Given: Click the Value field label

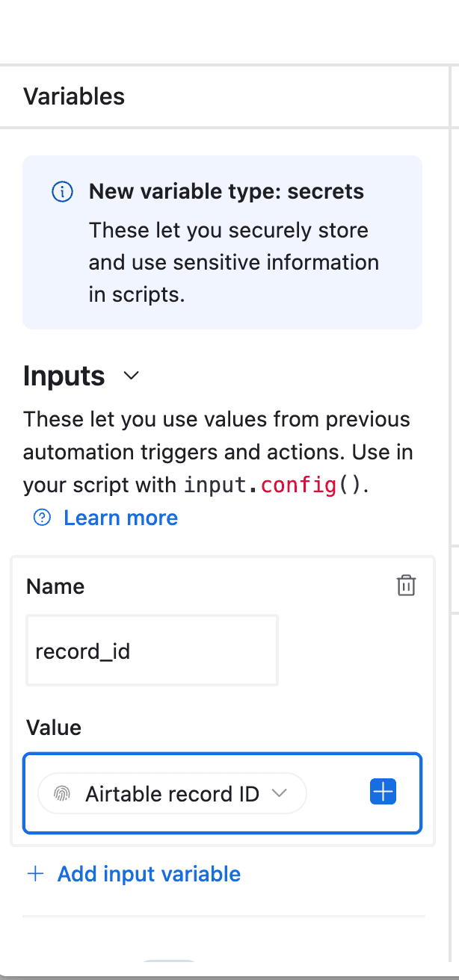Looking at the screenshot, I should pyautogui.click(x=54, y=728).
